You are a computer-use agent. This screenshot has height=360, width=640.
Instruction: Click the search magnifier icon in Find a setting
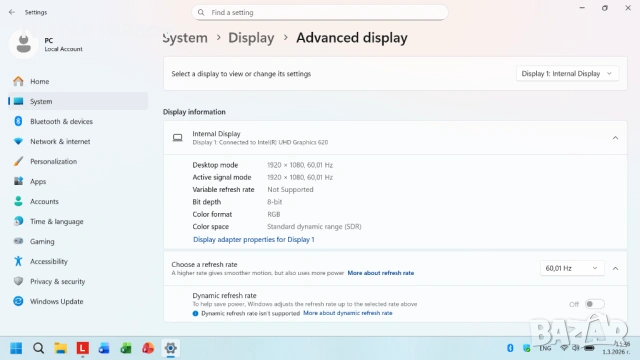(201, 13)
